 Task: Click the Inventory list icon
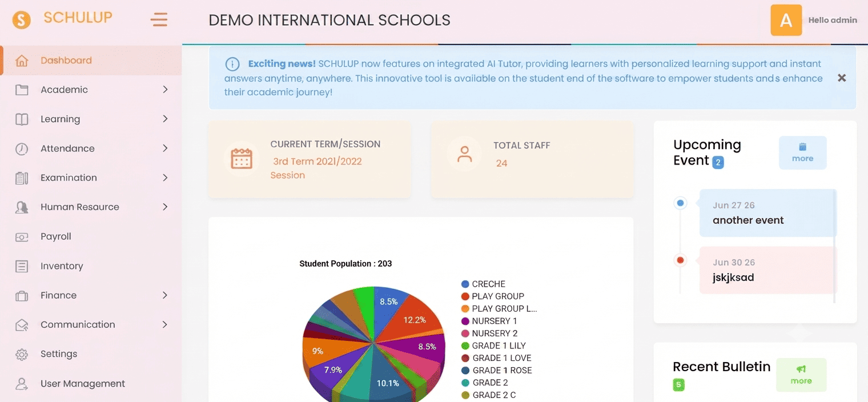[x=22, y=266]
